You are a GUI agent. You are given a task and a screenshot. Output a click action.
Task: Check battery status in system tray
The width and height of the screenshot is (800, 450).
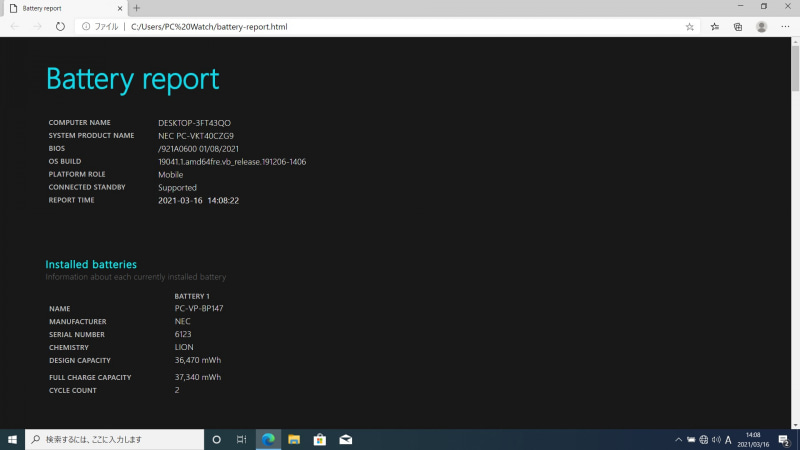click(x=691, y=439)
